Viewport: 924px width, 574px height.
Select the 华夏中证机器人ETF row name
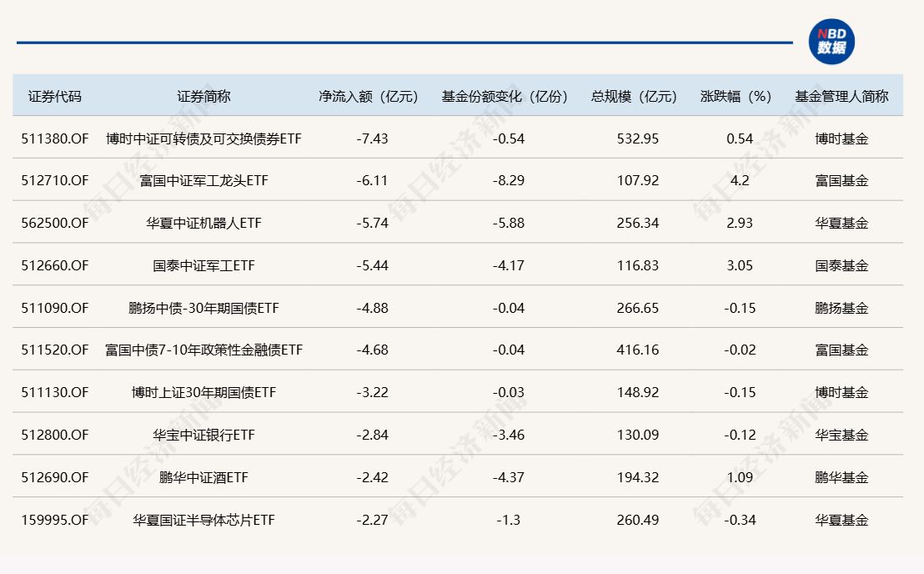click(x=203, y=224)
